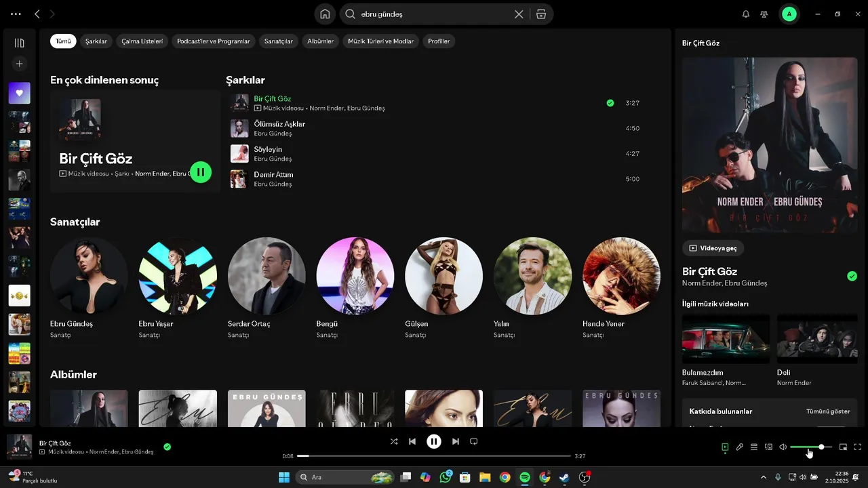Image resolution: width=868 pixels, height=488 pixels.
Task: Open the Deli related music video
Action: pyautogui.click(x=817, y=350)
